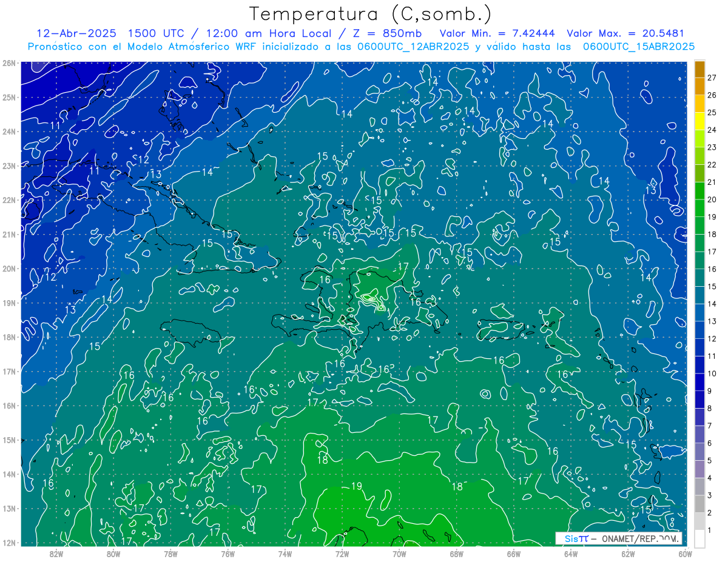The width and height of the screenshot is (728, 562).
Task: Click longitude axis label '78W'
Action: coord(170,553)
